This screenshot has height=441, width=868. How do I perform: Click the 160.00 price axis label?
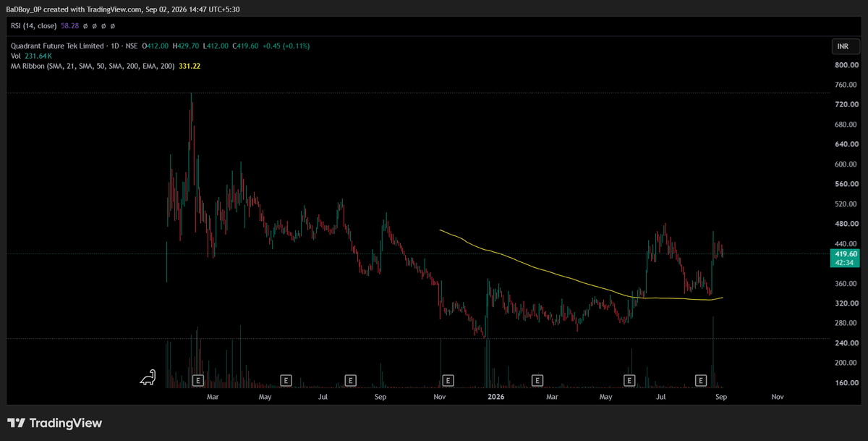point(846,382)
